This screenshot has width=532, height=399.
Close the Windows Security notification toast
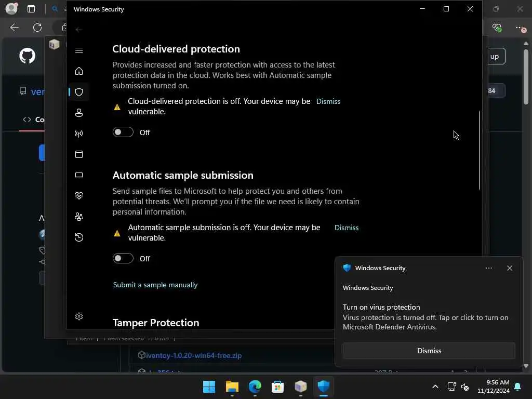coord(509,268)
